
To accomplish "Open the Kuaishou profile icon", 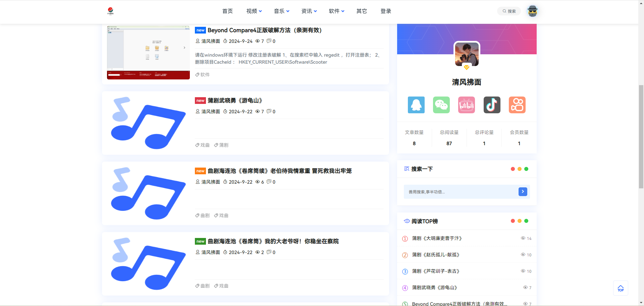I will point(517,105).
